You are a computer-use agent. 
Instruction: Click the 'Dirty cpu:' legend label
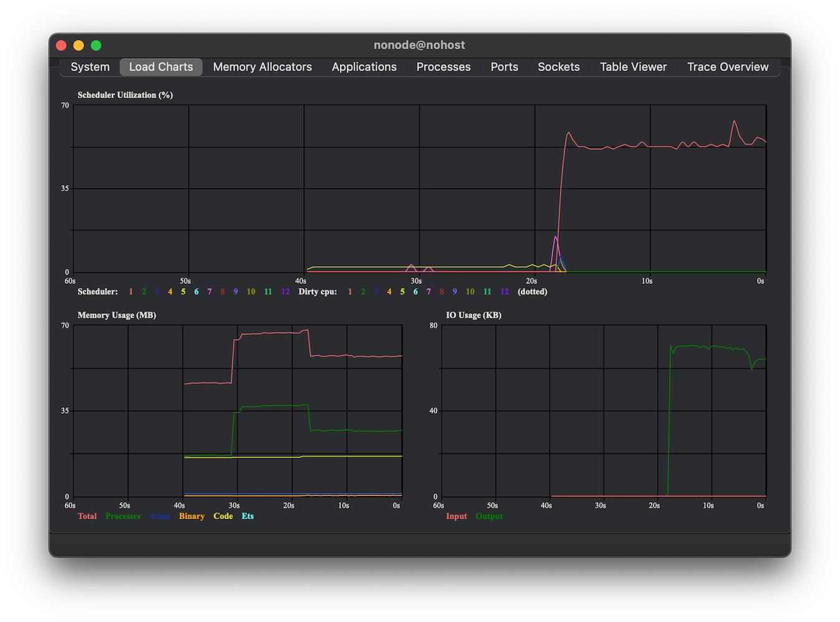click(317, 291)
